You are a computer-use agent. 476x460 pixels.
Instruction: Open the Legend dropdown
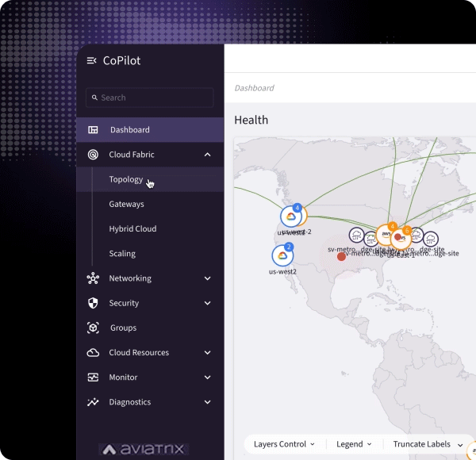[x=354, y=444]
